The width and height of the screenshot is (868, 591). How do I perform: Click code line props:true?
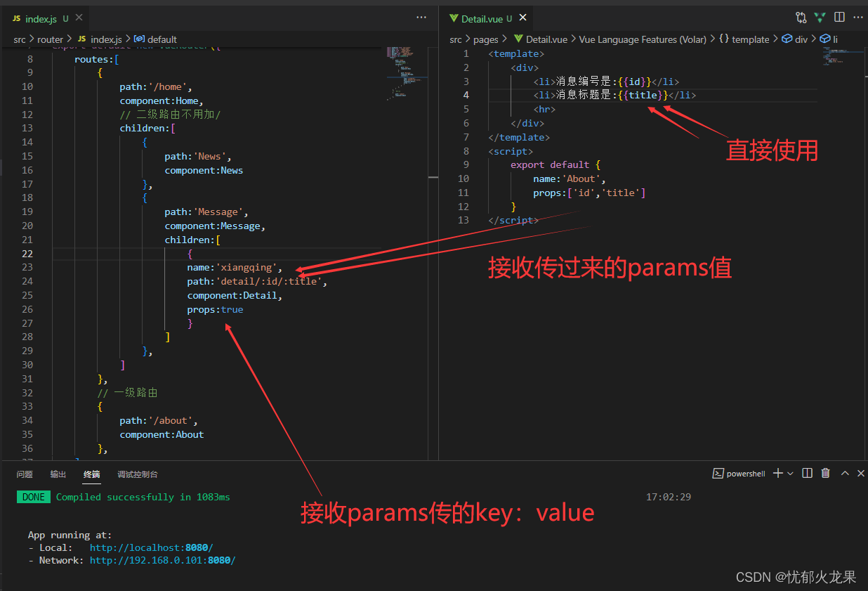click(215, 309)
